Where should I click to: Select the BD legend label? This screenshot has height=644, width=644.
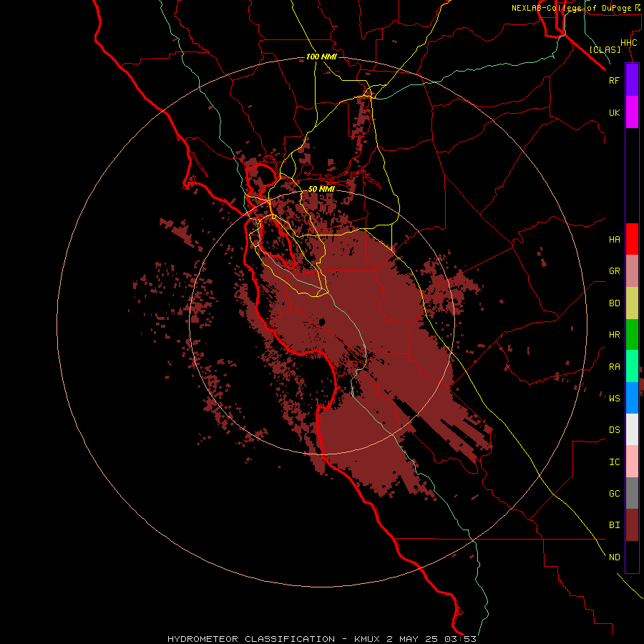614,303
